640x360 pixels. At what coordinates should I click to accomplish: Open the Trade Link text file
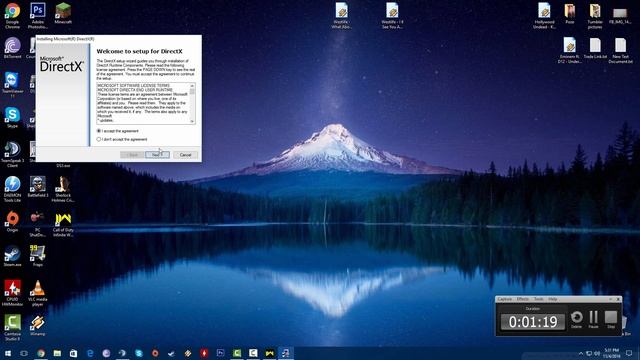(x=595, y=48)
